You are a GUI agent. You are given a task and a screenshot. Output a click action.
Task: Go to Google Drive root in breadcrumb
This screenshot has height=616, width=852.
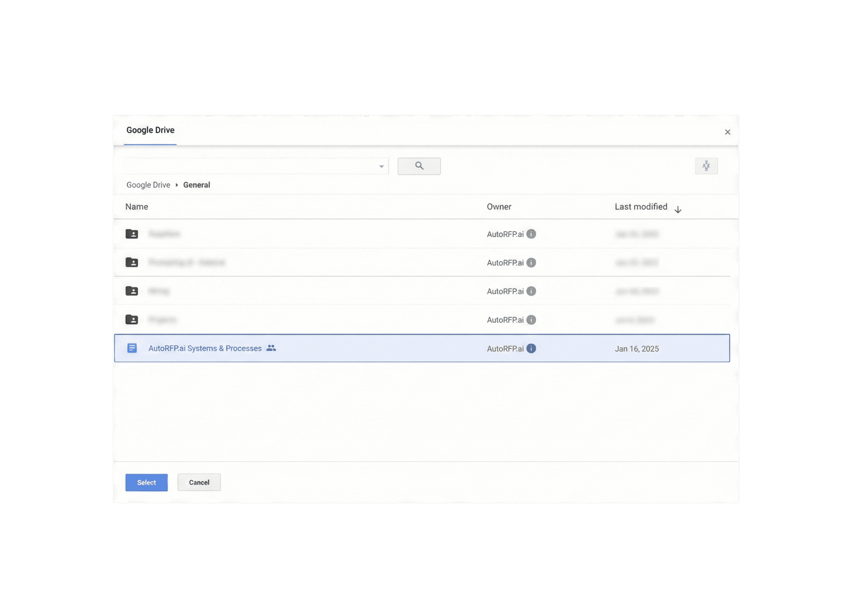(148, 185)
